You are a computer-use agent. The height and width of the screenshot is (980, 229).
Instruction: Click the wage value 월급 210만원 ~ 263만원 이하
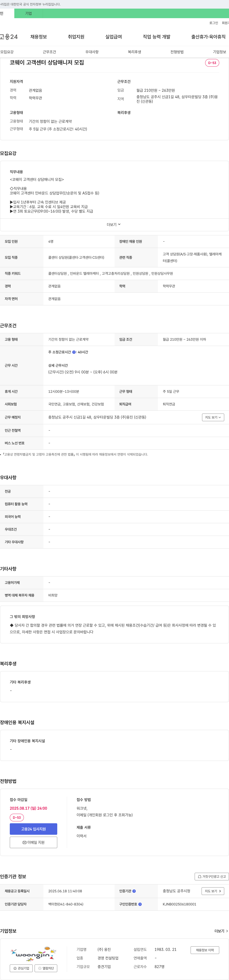coord(184,339)
